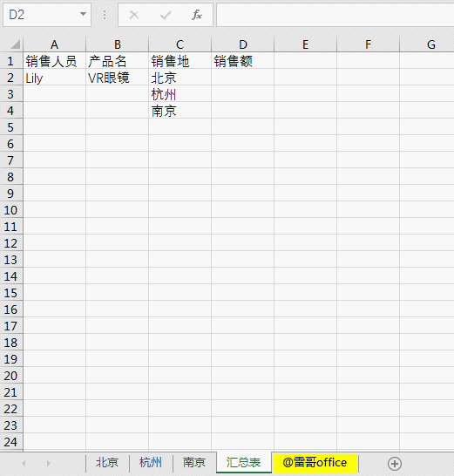Click the formula bar three-dot handle
Image resolution: width=454 pixels, height=476 pixels.
105,15
